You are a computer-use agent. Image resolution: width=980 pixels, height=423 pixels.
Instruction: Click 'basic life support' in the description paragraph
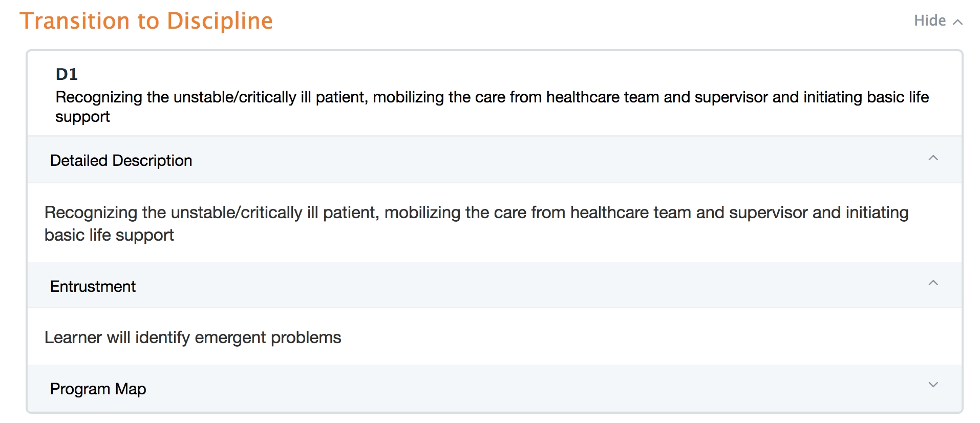[x=109, y=235]
